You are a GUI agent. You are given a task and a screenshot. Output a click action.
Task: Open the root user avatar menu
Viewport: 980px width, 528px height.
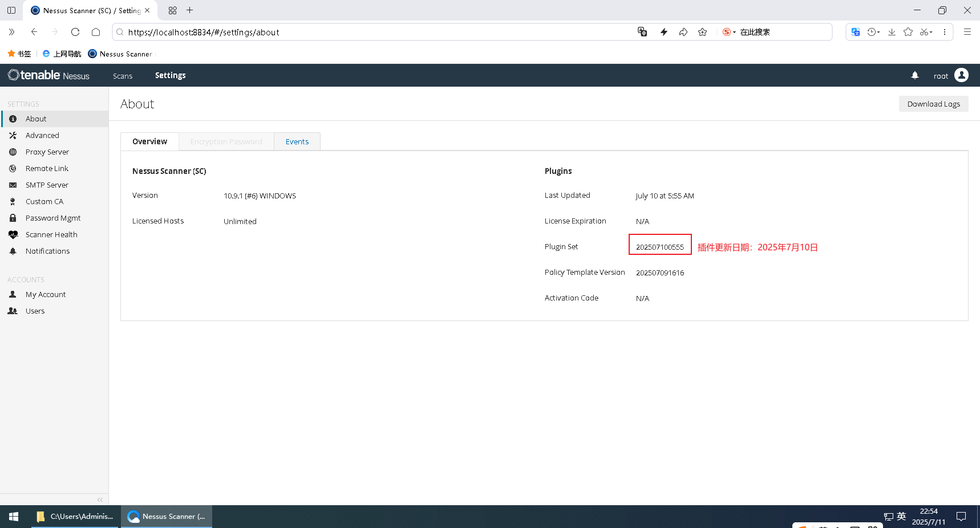(x=961, y=75)
